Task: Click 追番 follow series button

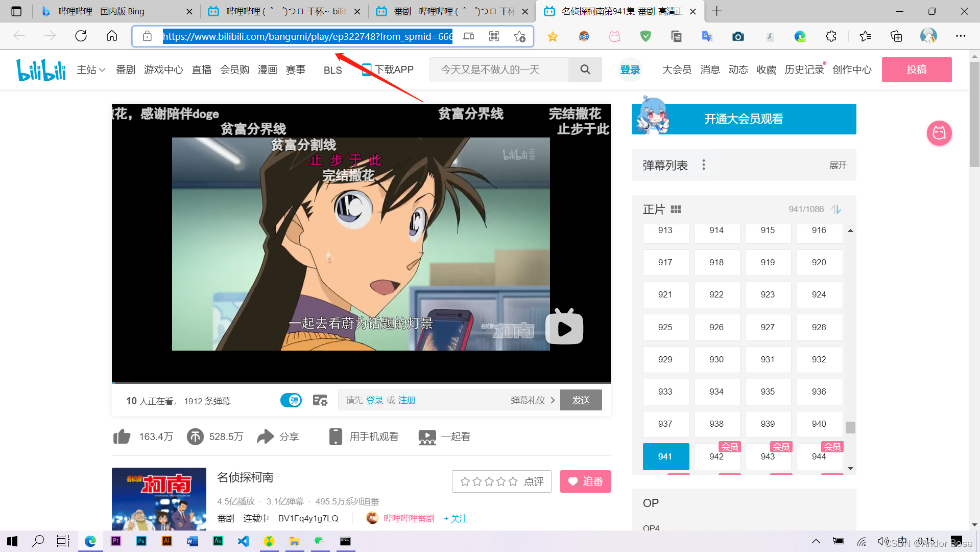Action: (x=585, y=481)
